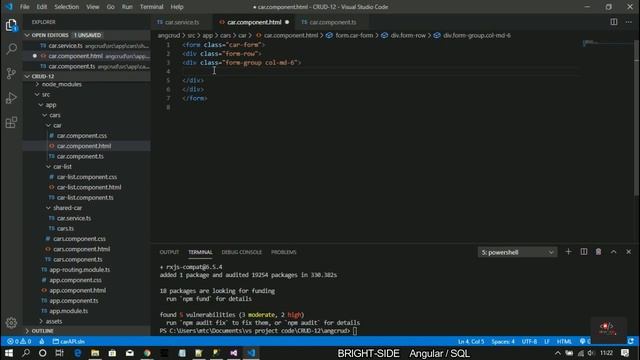Viewport: 640px width, 360px height.
Task: Open the Edit menu
Action: click(x=42, y=7)
